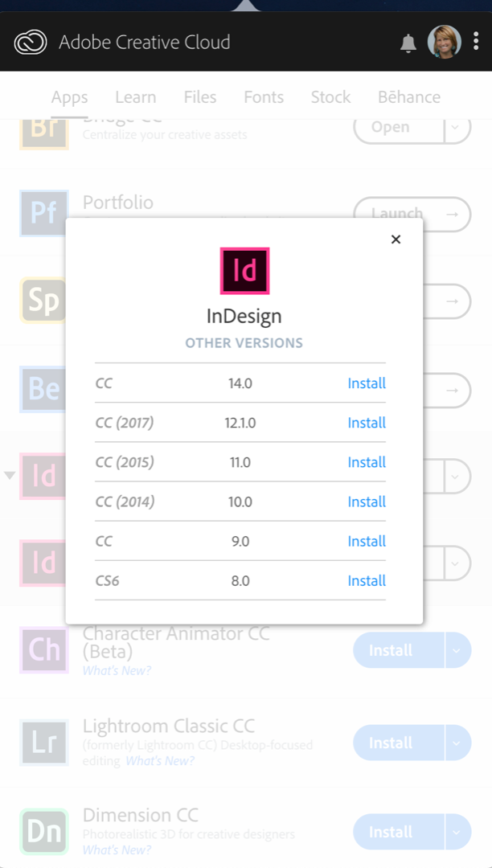The height and width of the screenshot is (868, 492).
Task: Open Lightroom Classic What's New link
Action: (160, 760)
